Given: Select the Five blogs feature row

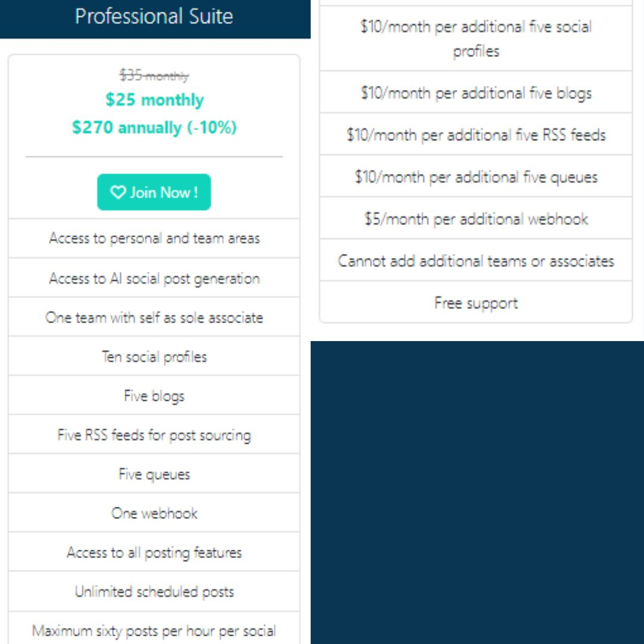Looking at the screenshot, I should coord(154,395).
